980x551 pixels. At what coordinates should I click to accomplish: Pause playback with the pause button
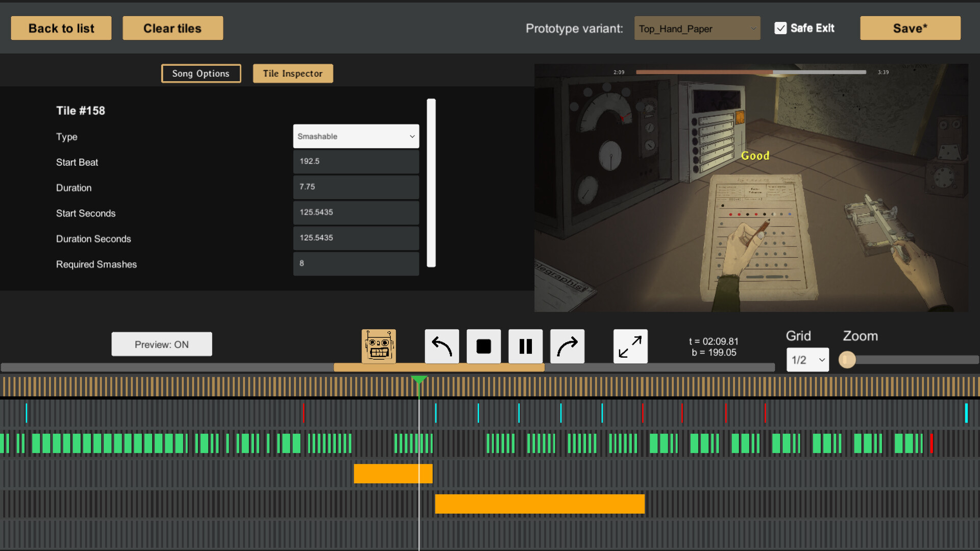(x=525, y=346)
